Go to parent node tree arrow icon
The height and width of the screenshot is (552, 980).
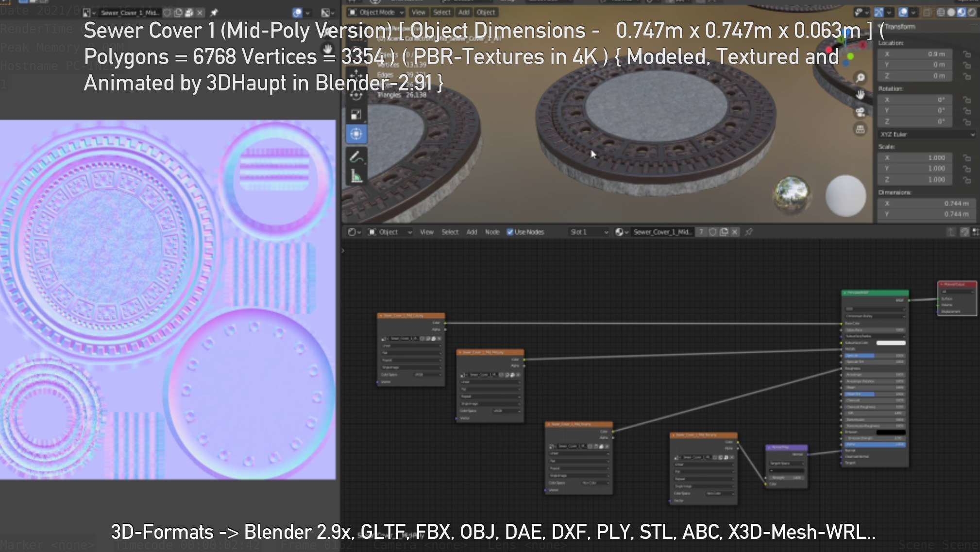[x=951, y=232]
